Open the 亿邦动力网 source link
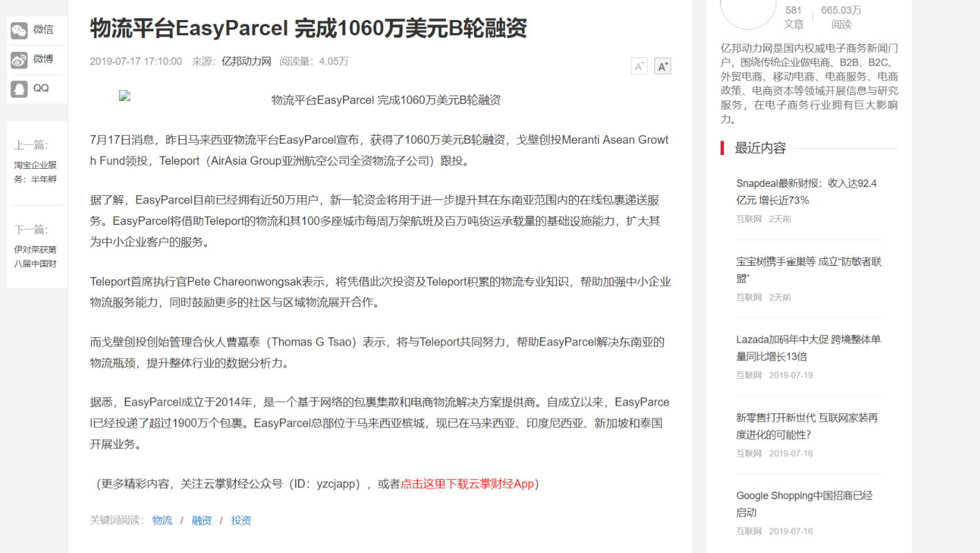 [246, 62]
